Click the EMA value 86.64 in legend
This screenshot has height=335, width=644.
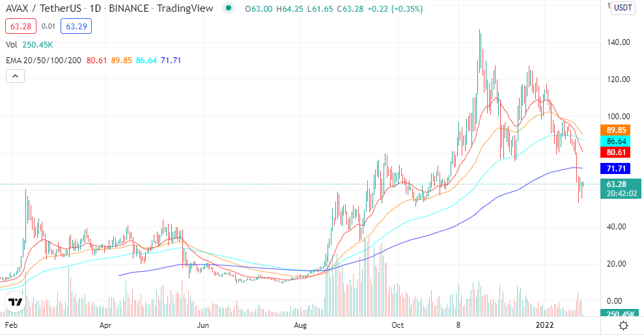coord(147,61)
